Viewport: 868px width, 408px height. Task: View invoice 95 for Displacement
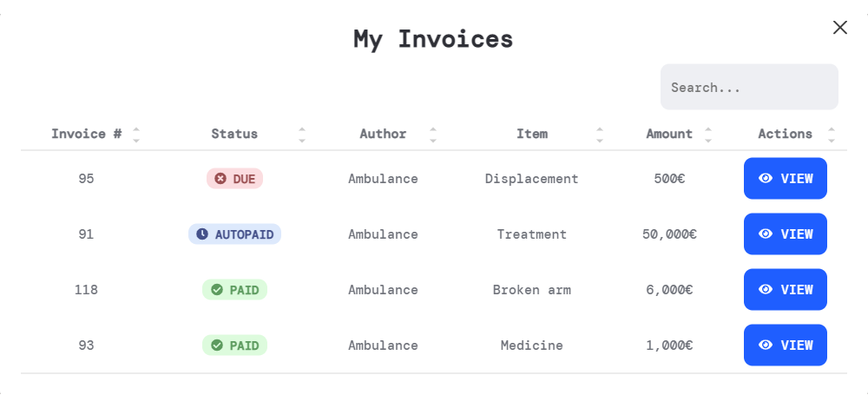[x=785, y=179]
